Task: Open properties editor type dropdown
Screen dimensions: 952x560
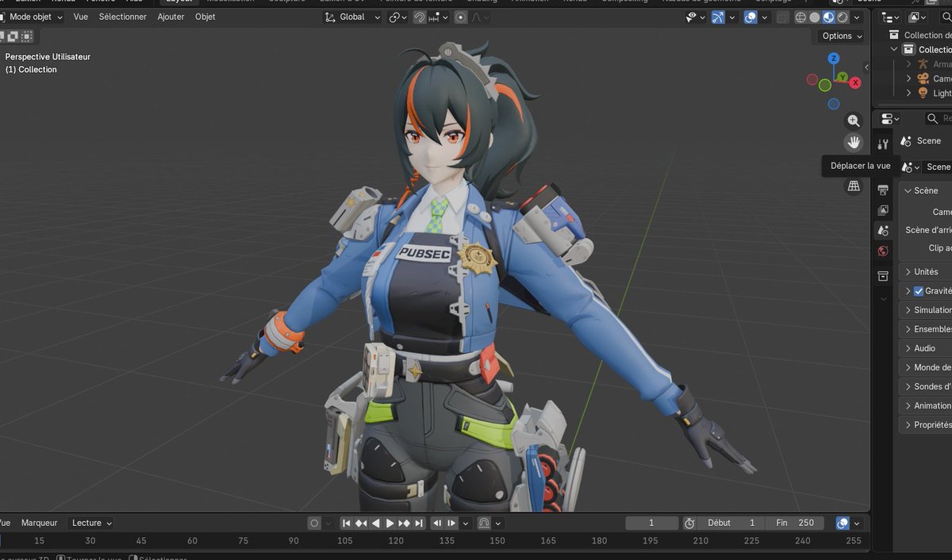Action: 890,119
